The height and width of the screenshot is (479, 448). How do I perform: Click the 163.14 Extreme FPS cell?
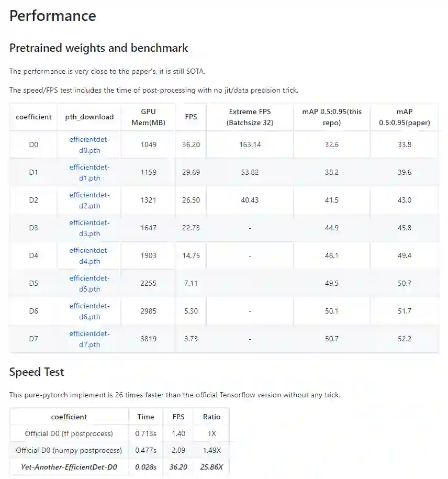pos(250,144)
